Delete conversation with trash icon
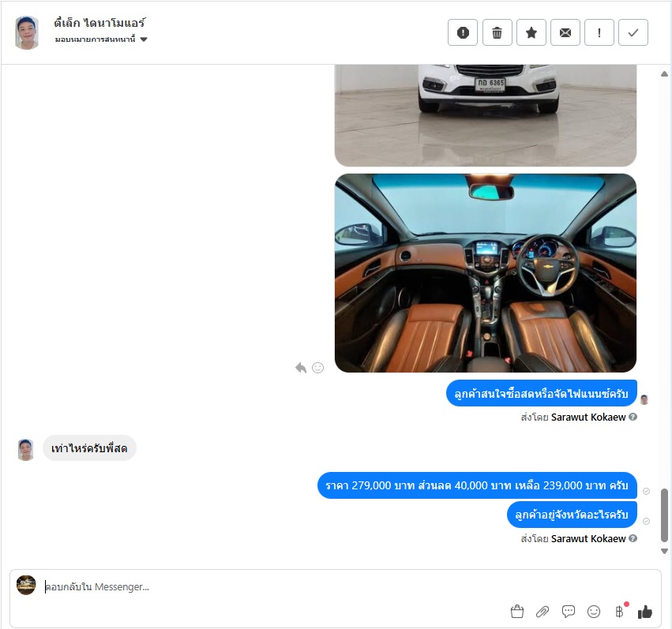This screenshot has height=629, width=672. tap(497, 32)
